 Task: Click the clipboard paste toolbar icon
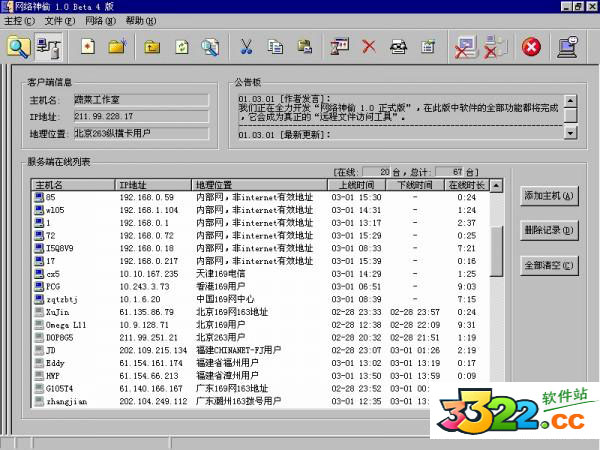[304, 46]
